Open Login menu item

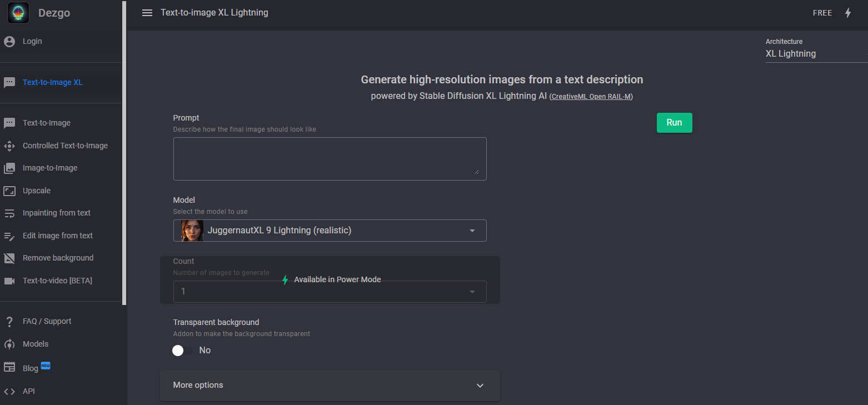pyautogui.click(x=32, y=41)
